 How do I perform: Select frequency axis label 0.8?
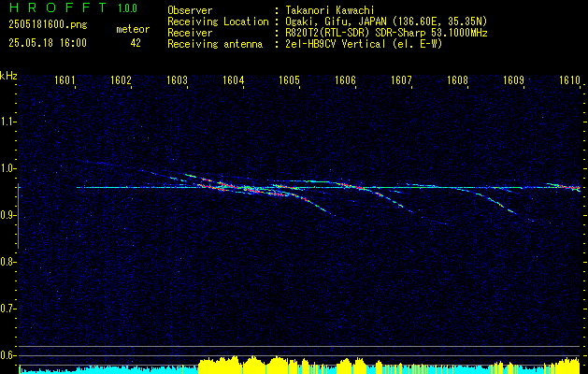tap(7, 262)
